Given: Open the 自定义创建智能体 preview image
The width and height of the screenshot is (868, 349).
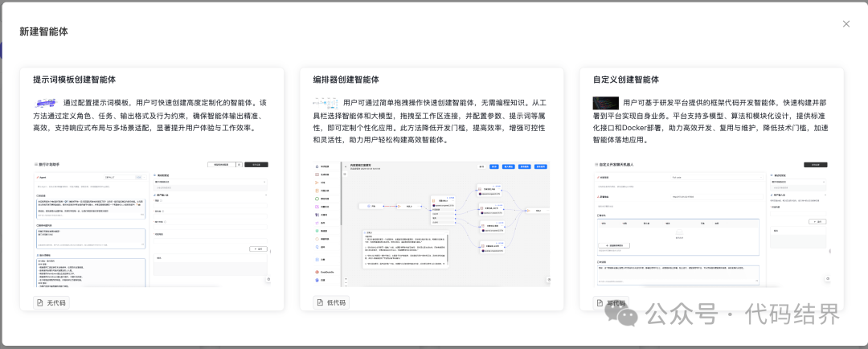Looking at the screenshot, I should (711, 221).
